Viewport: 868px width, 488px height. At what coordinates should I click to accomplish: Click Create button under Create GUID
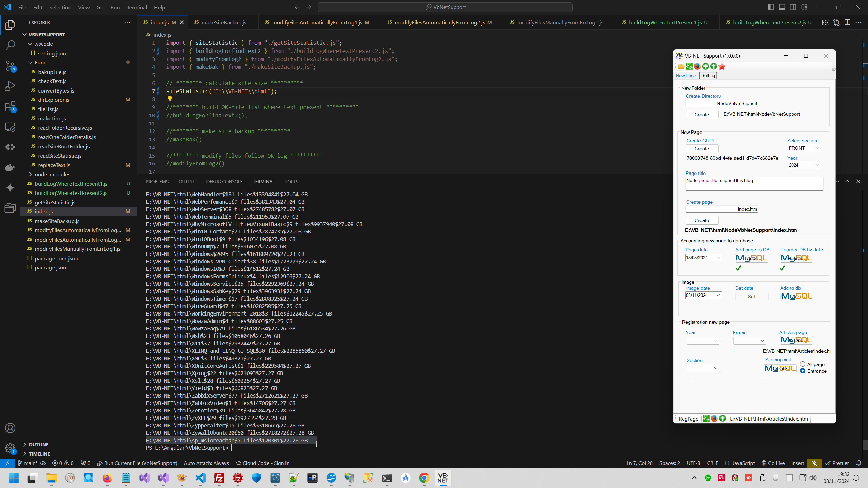[x=702, y=149]
